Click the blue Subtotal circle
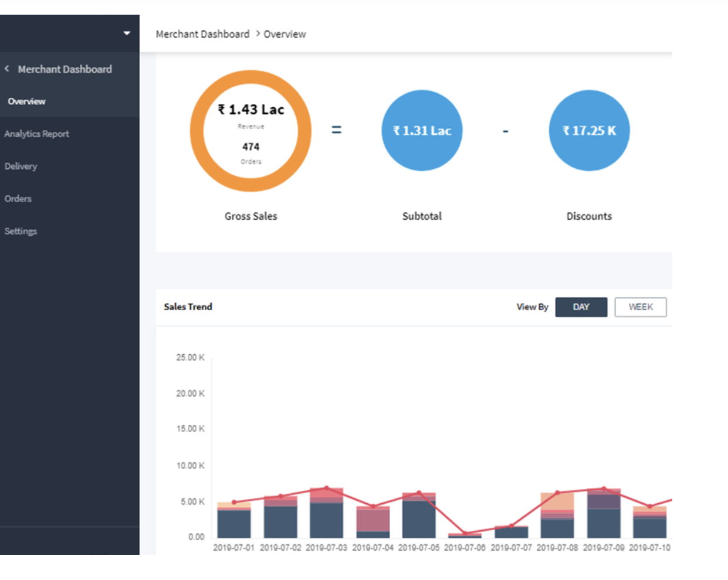 pos(422,130)
